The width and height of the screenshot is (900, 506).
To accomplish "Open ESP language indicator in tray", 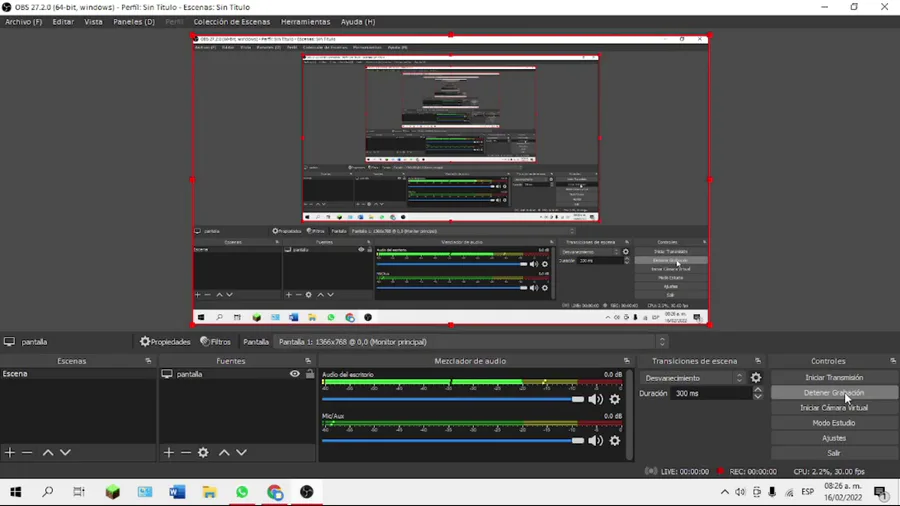I will coord(808,492).
